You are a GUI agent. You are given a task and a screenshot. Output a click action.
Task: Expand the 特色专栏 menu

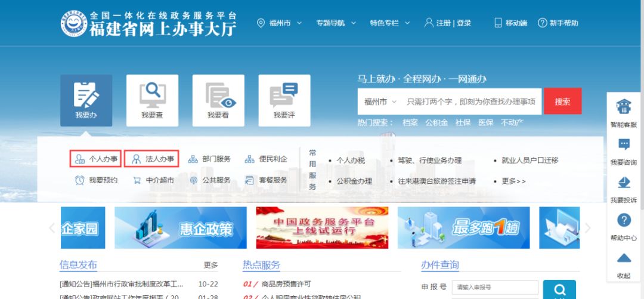pos(390,23)
